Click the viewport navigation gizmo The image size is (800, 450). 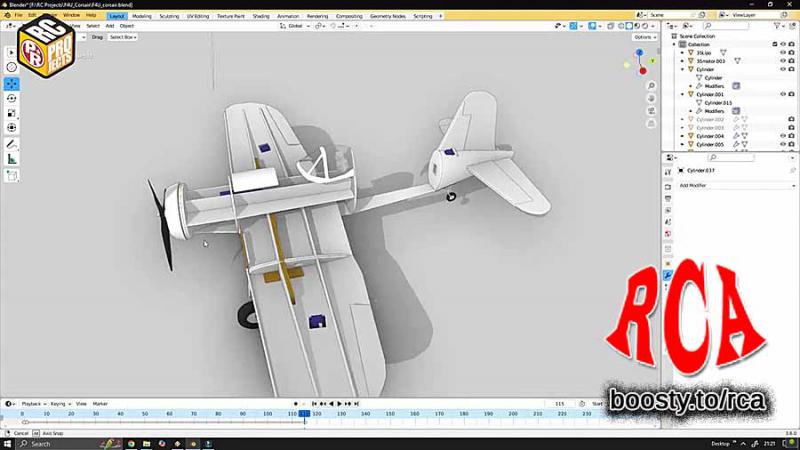coord(640,62)
